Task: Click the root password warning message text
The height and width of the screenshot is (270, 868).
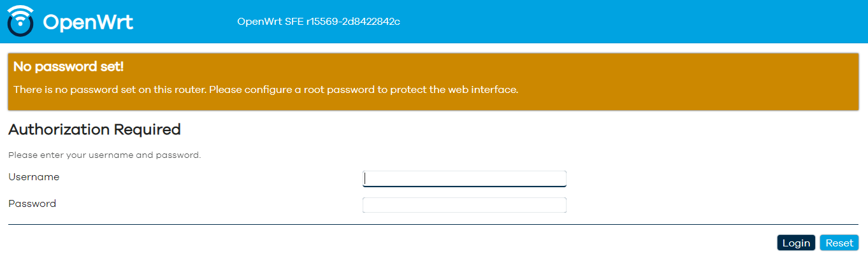Action: click(266, 90)
